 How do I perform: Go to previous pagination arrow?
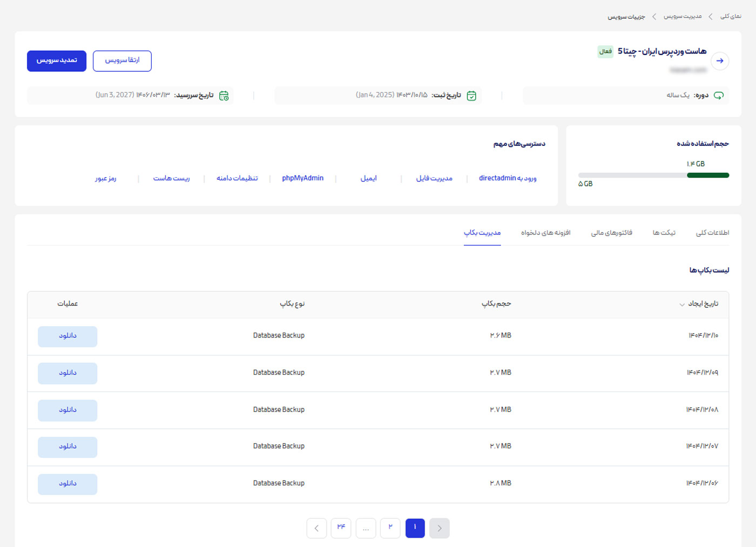click(440, 528)
